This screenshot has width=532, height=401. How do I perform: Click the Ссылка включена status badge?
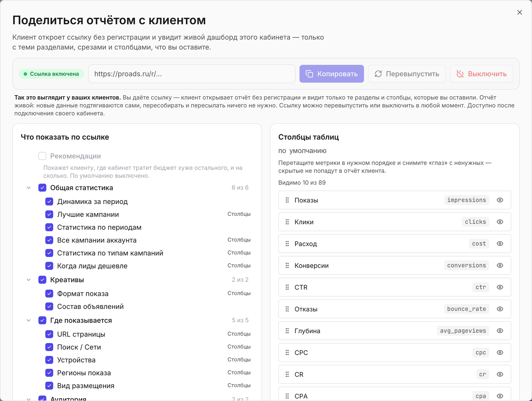[x=51, y=74]
